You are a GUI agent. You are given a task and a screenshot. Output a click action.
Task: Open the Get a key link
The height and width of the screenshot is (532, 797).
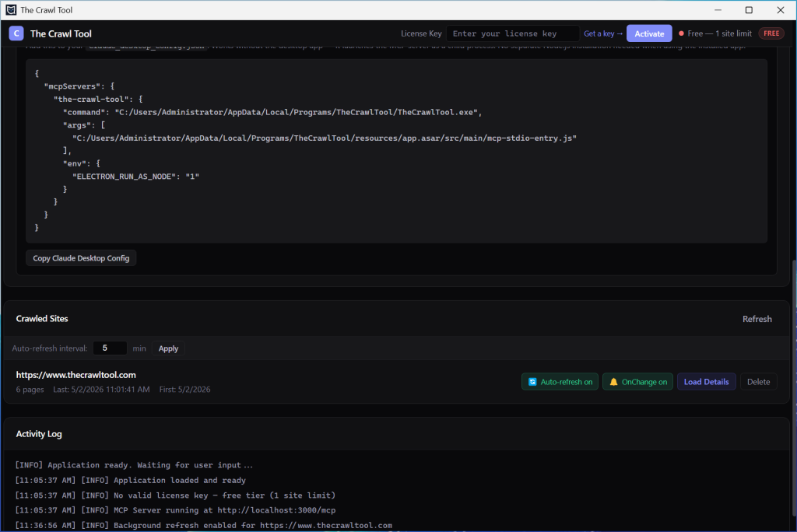pos(603,33)
